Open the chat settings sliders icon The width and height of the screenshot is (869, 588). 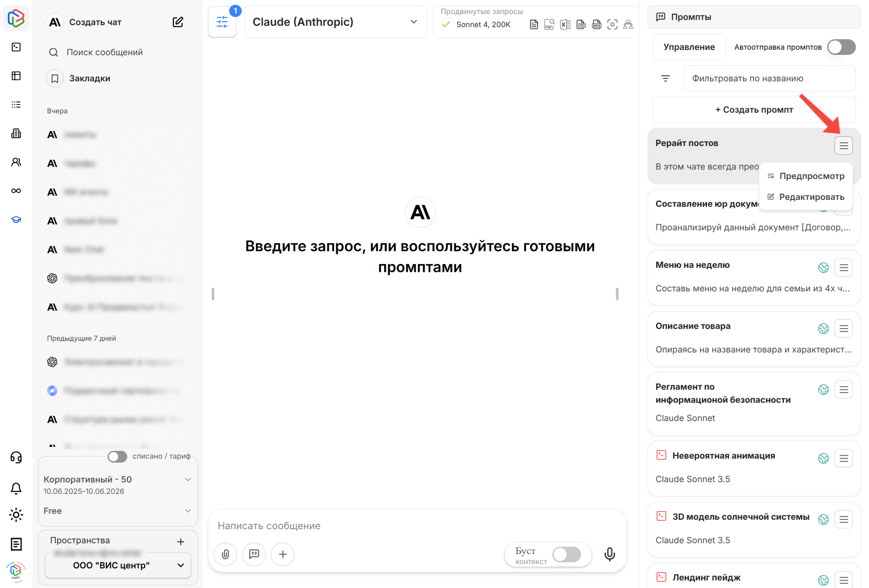point(222,22)
